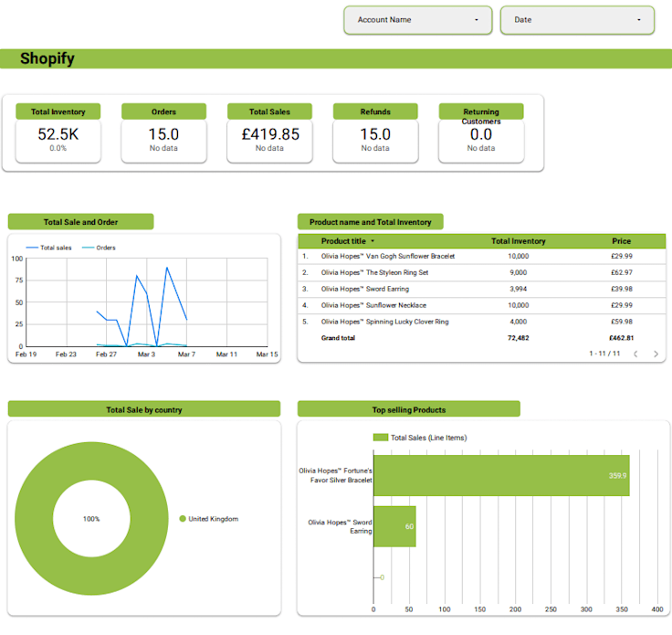Click Orders legend entry in line chart
Viewport: 672px width, 635px height.
tap(99, 248)
